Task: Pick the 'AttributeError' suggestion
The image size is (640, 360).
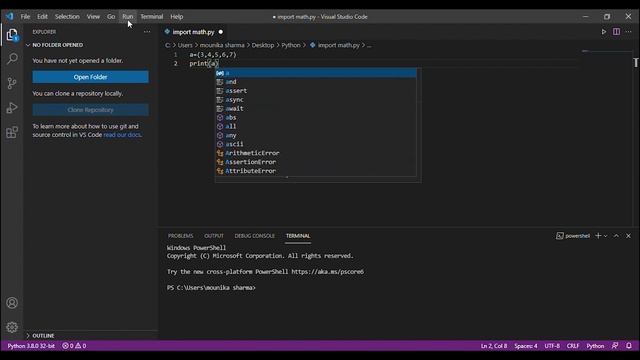Action: 316,171
